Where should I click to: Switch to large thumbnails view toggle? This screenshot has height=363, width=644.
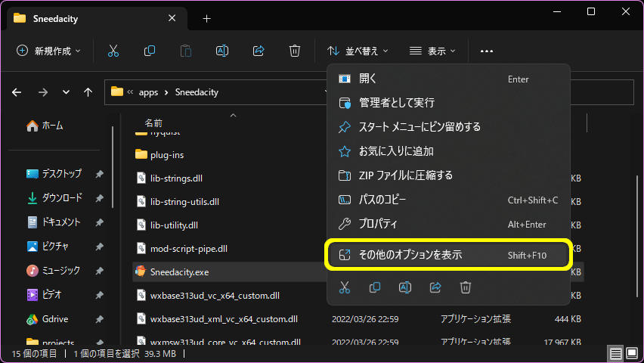point(632,354)
